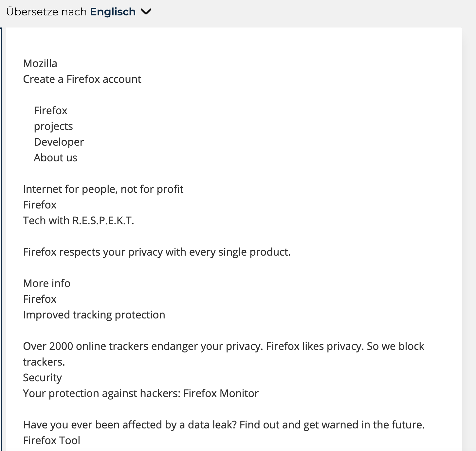Click Firefox line directly below 'More info'
Screen dimensions: 476x451
click(40, 299)
